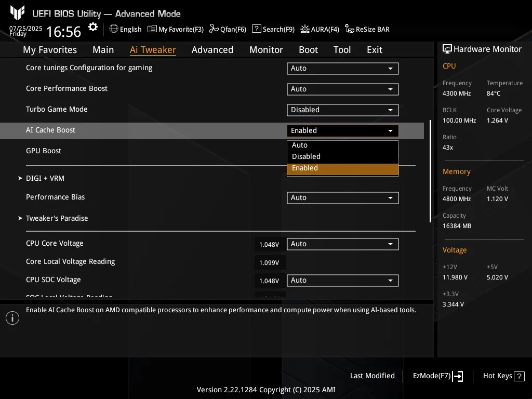Open the Hot Keys help panel

pyautogui.click(x=498, y=376)
